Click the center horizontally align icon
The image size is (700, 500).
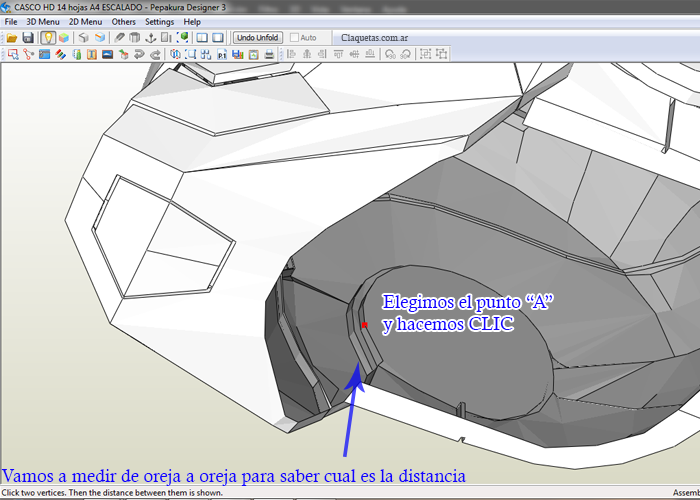307,54
